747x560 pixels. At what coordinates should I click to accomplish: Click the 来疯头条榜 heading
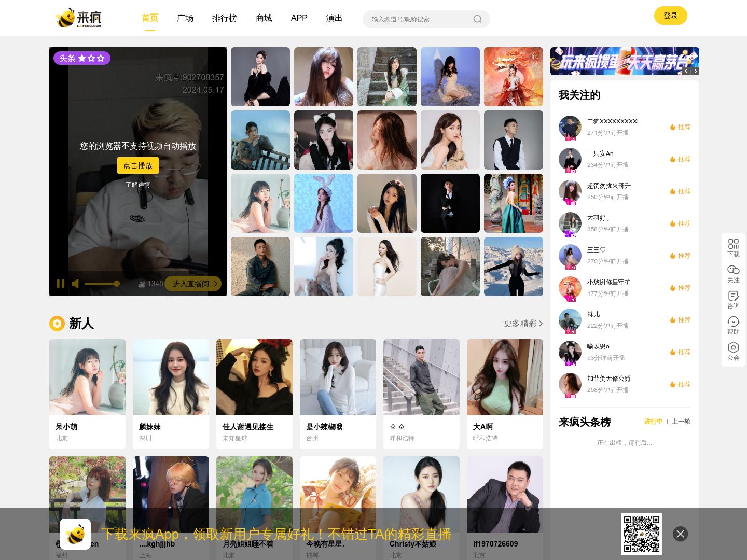[x=585, y=422]
